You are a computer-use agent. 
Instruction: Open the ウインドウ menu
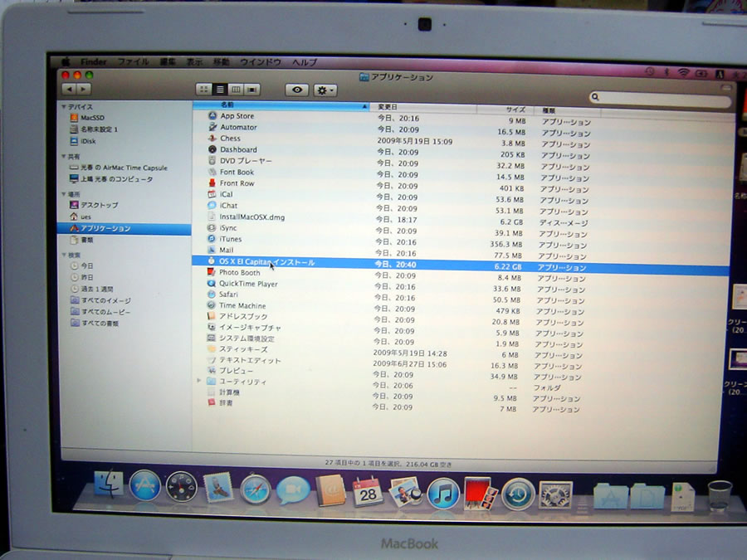point(260,62)
